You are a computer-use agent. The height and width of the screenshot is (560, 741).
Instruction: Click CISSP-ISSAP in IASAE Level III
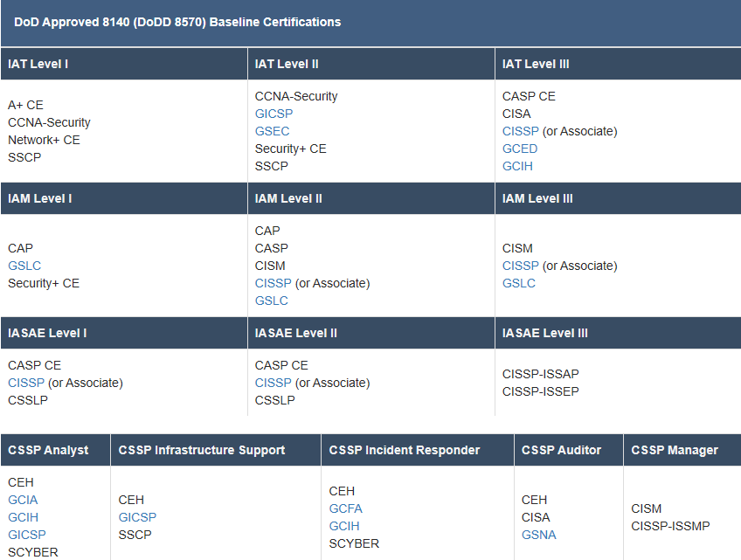click(541, 374)
